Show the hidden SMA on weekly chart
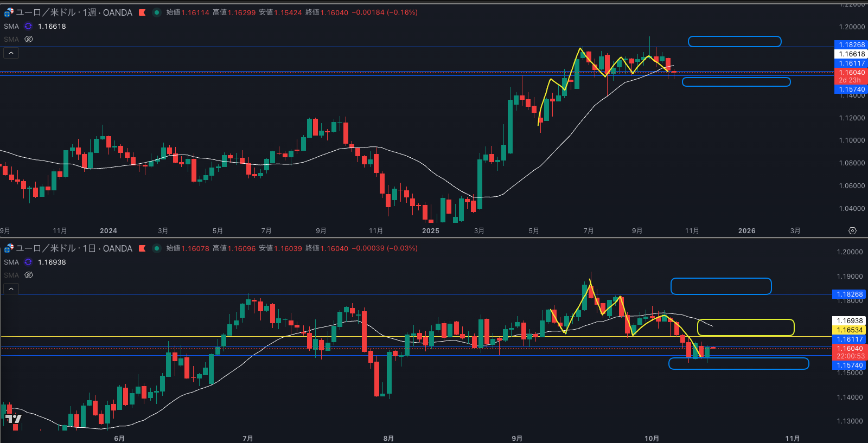This screenshot has height=443, width=868. point(29,39)
